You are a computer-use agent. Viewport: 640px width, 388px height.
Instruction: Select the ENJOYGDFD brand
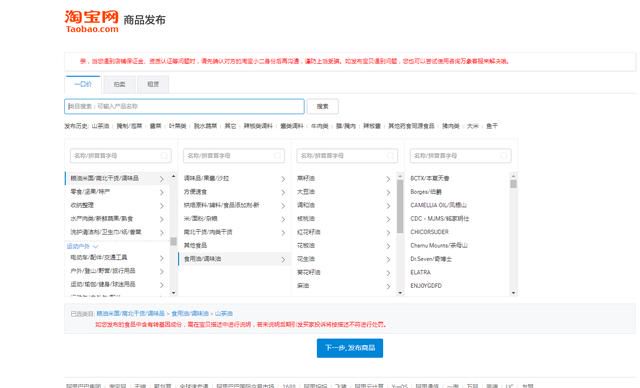(x=426, y=286)
